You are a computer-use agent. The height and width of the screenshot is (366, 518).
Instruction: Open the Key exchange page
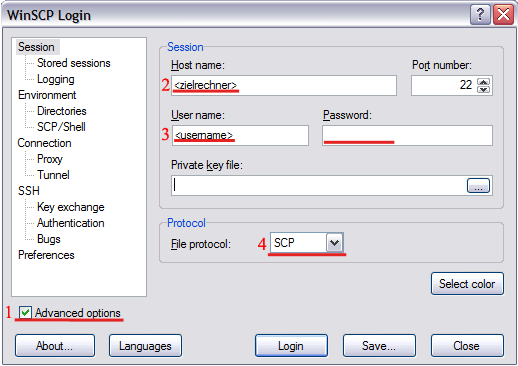[71, 207]
